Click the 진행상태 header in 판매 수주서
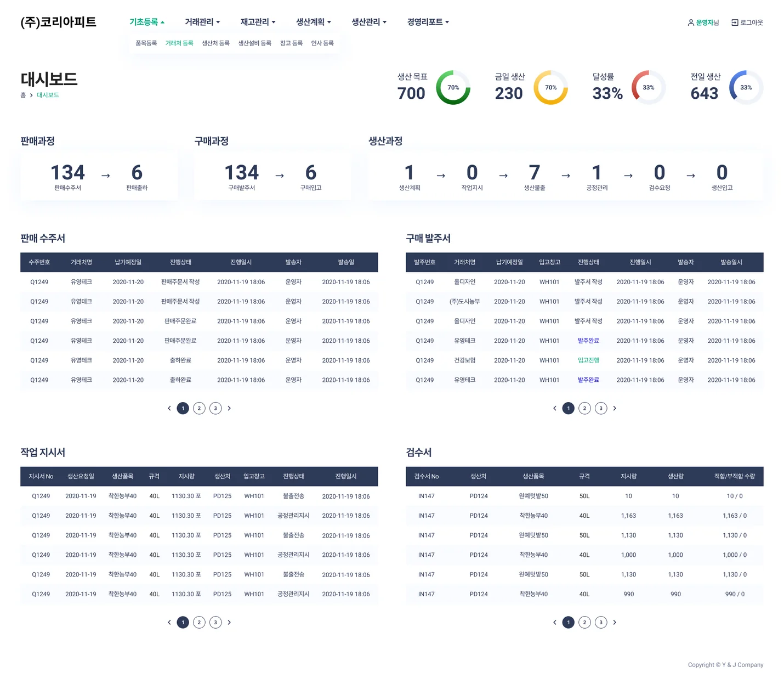The image size is (784, 689). 180,262
